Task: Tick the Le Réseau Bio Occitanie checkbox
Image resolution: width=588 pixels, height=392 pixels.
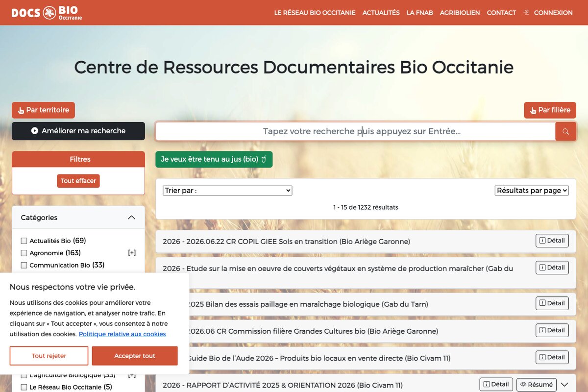Action: [x=24, y=387]
